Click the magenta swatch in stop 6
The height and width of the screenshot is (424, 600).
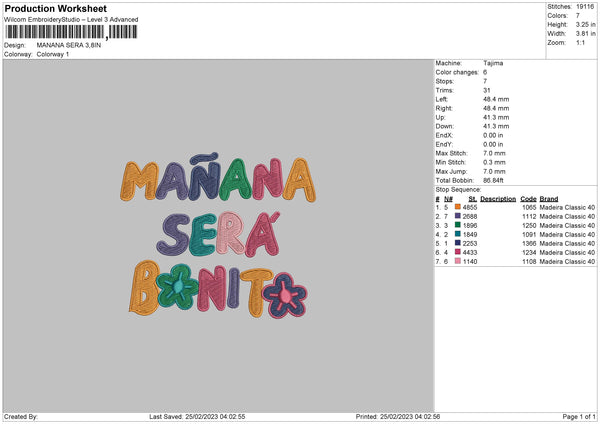[x=458, y=252]
